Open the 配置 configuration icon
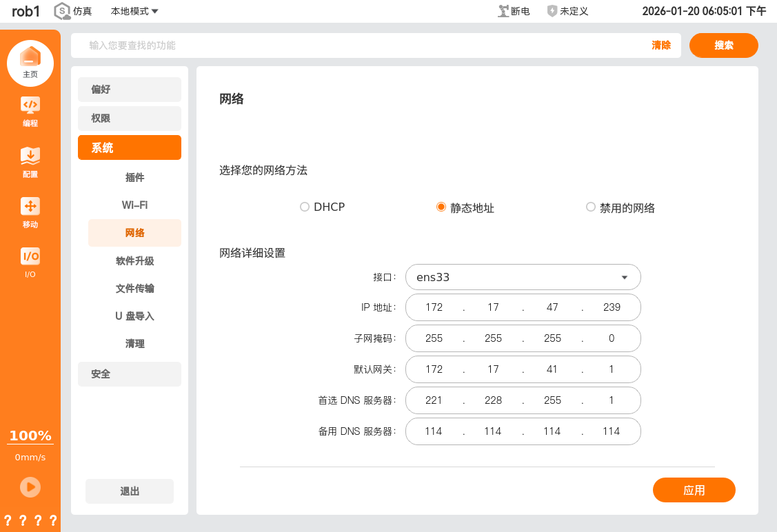 (x=30, y=156)
